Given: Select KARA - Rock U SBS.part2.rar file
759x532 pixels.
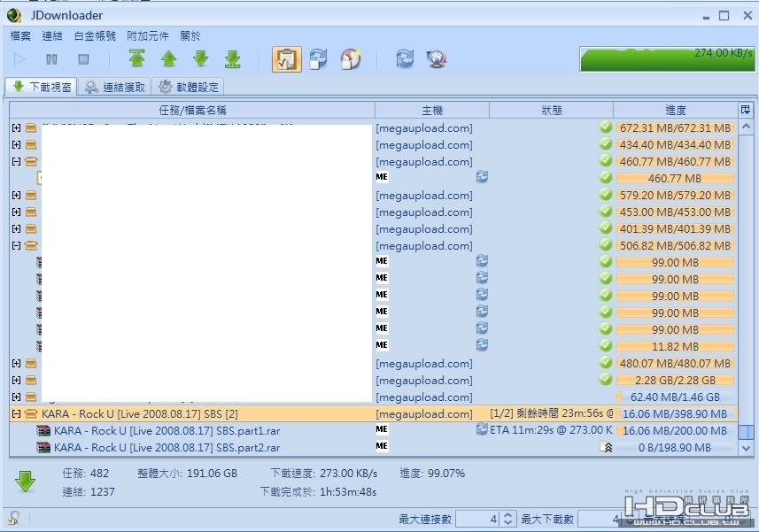Looking at the screenshot, I should point(167,448).
